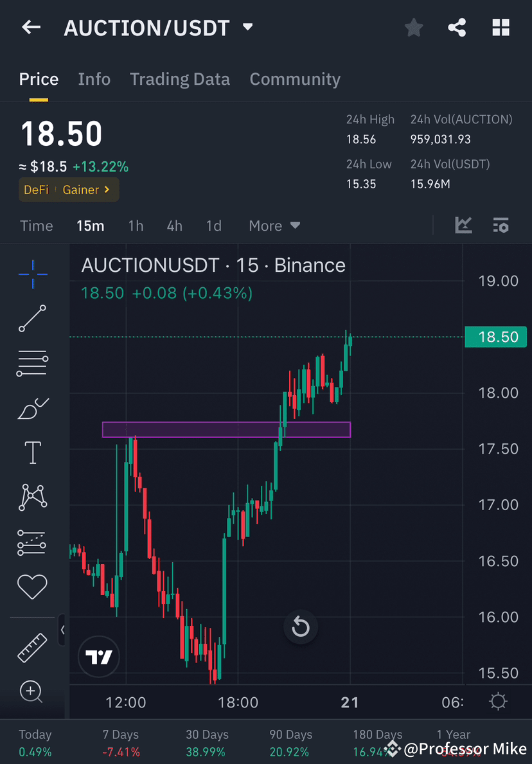Select the horizontal lines drawing tool
The height and width of the screenshot is (764, 532).
(32, 363)
